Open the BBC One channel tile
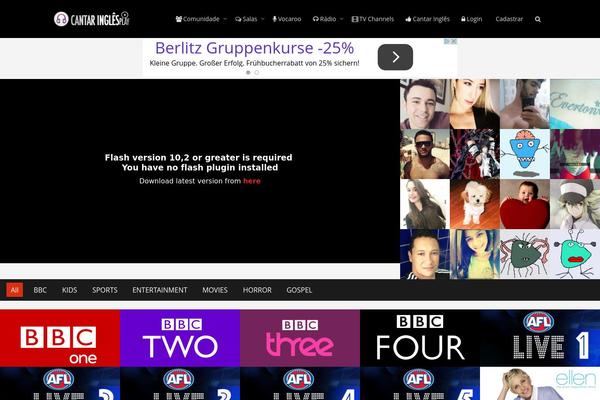 60,338
